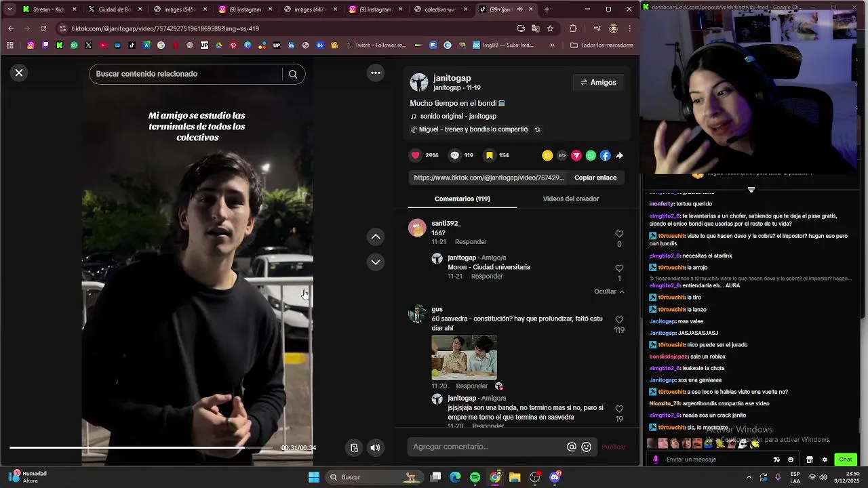Viewport: 868px width, 488px height.
Task: Like gus's comment with 119 likes
Action: [619, 320]
